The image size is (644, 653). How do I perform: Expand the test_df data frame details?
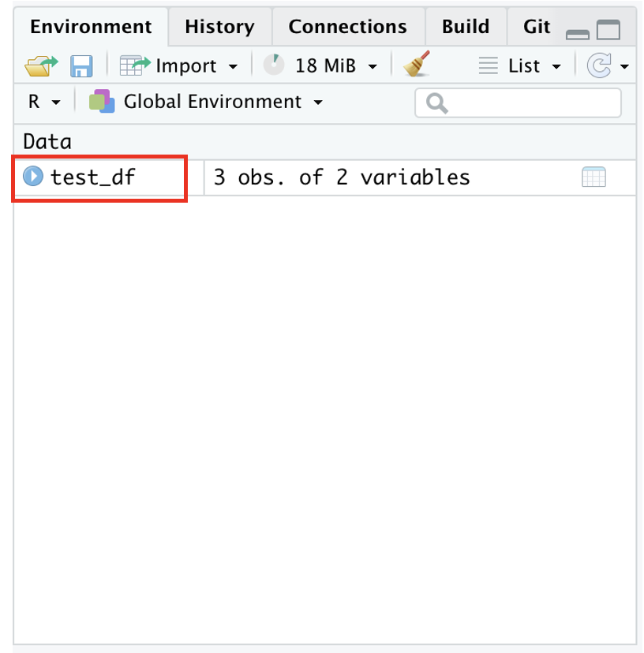(32, 177)
